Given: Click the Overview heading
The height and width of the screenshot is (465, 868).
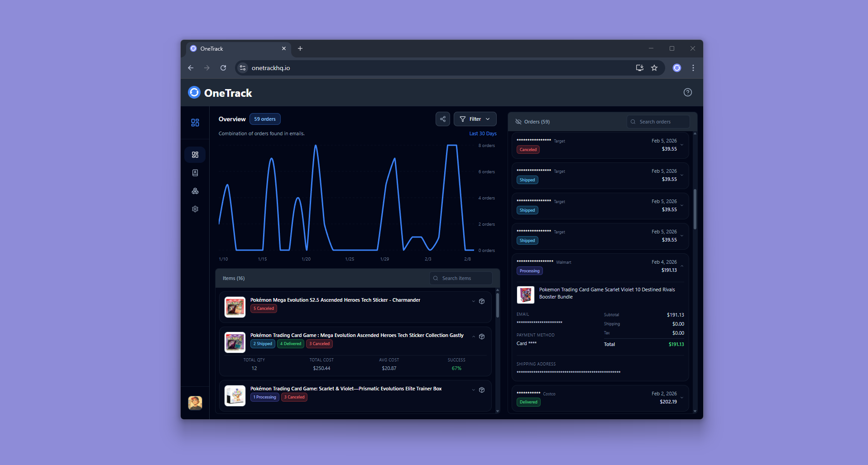Looking at the screenshot, I should pos(232,119).
